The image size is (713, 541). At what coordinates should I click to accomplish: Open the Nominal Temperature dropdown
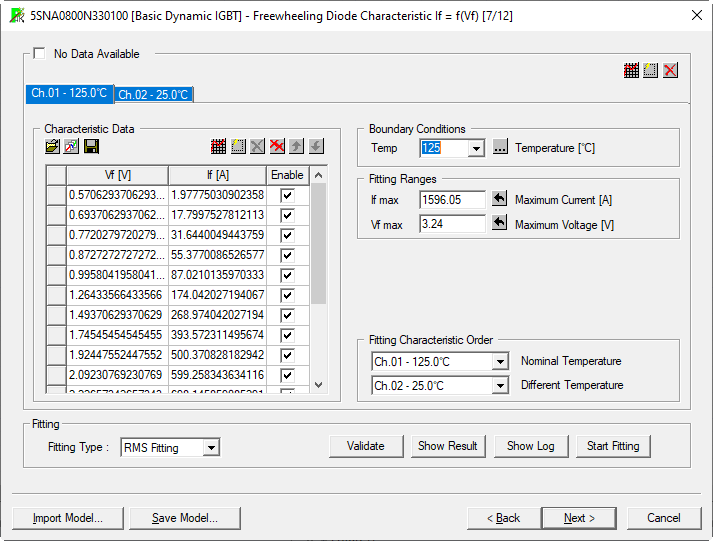click(x=500, y=362)
